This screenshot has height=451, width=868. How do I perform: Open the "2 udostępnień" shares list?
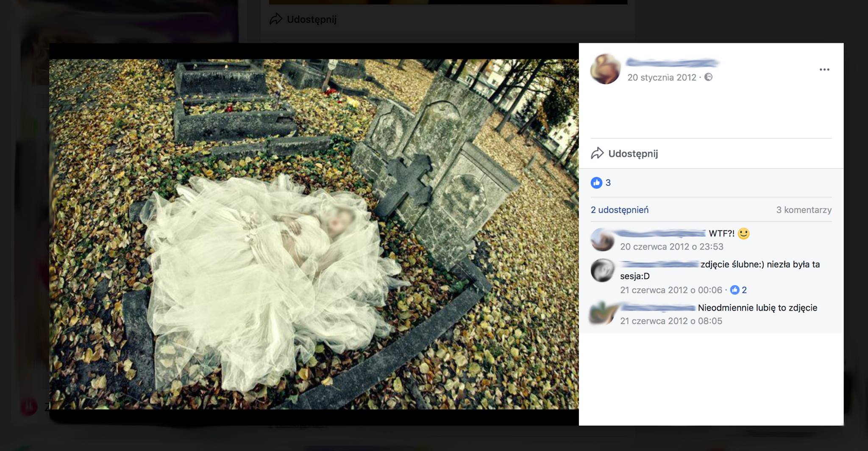pyautogui.click(x=619, y=210)
